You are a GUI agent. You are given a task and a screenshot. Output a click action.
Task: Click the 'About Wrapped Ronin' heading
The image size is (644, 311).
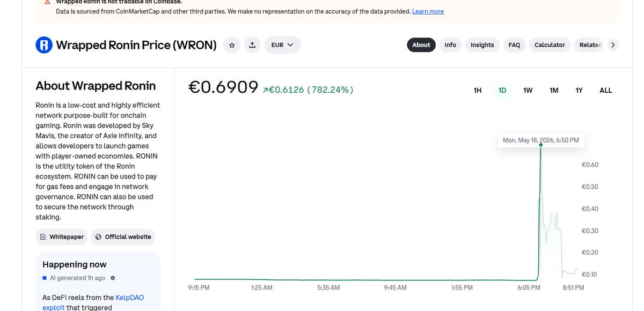point(96,86)
